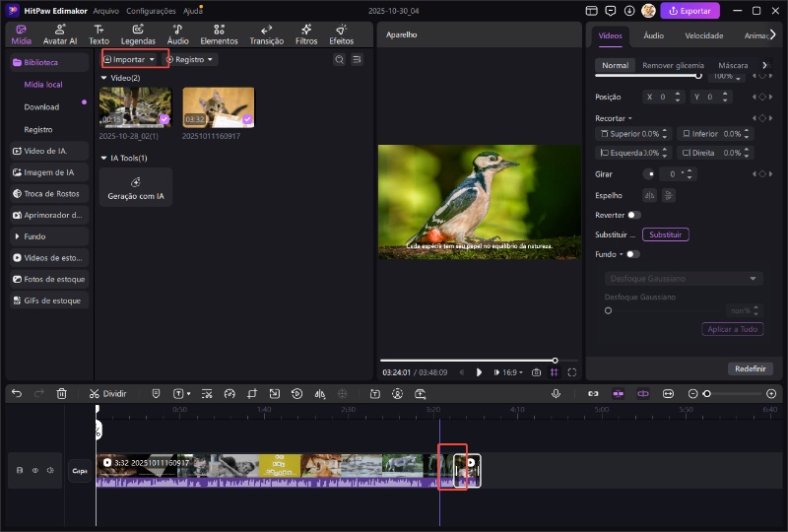The height and width of the screenshot is (532, 788).
Task: Collapse the Vídeo(2) section
Action: coord(103,78)
